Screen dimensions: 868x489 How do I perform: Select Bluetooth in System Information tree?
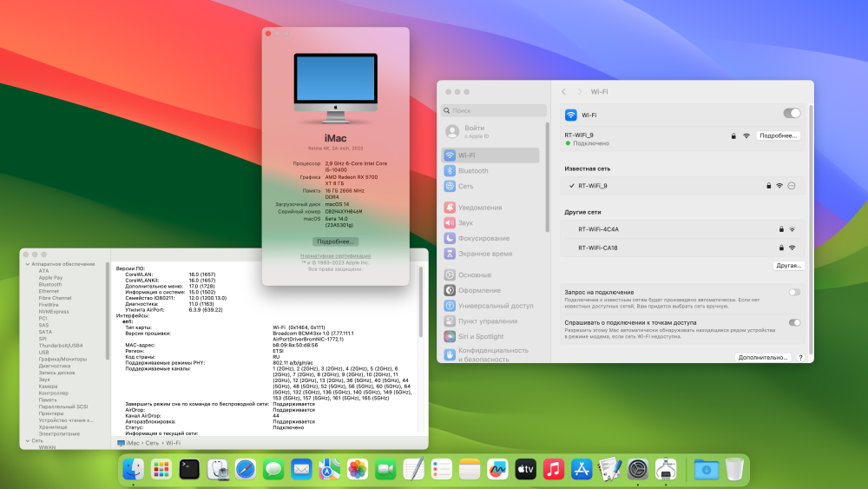pyautogui.click(x=50, y=285)
